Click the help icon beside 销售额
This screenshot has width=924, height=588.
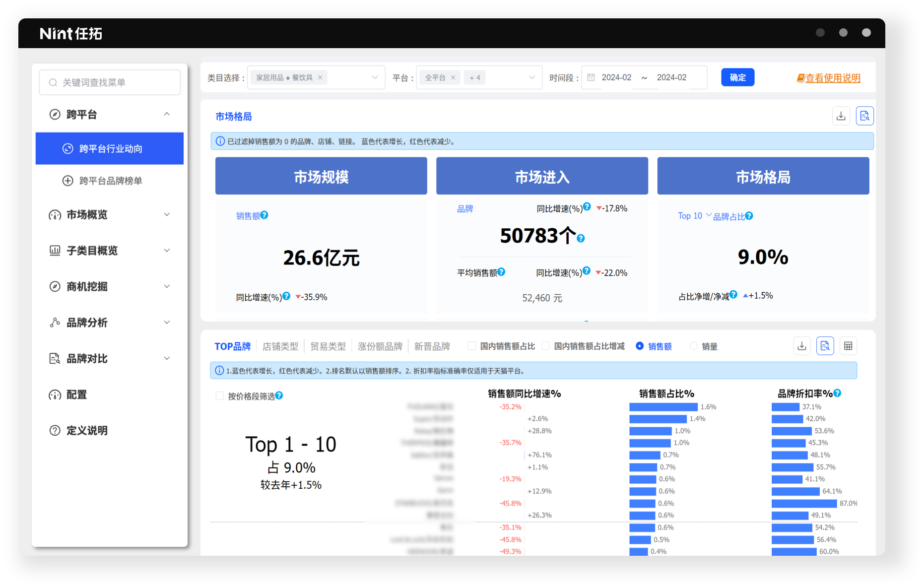point(264,215)
